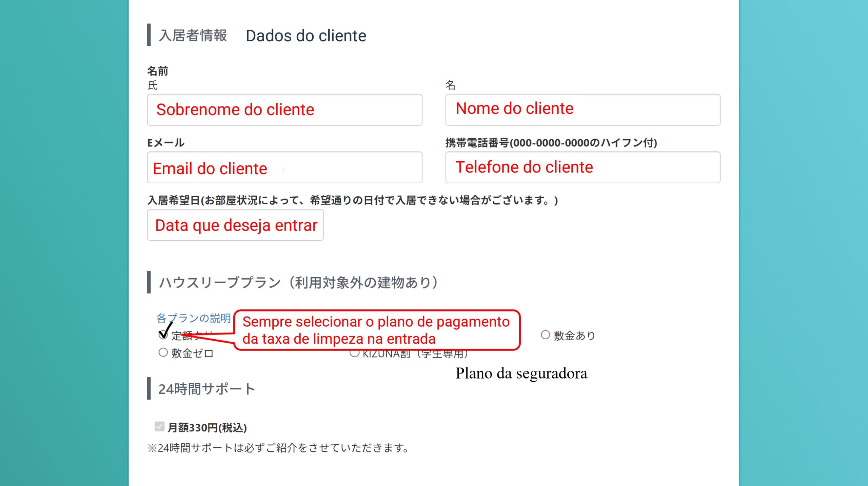Select the 'Telefone do cliente' phone field
The image size is (868, 486).
pos(583,167)
